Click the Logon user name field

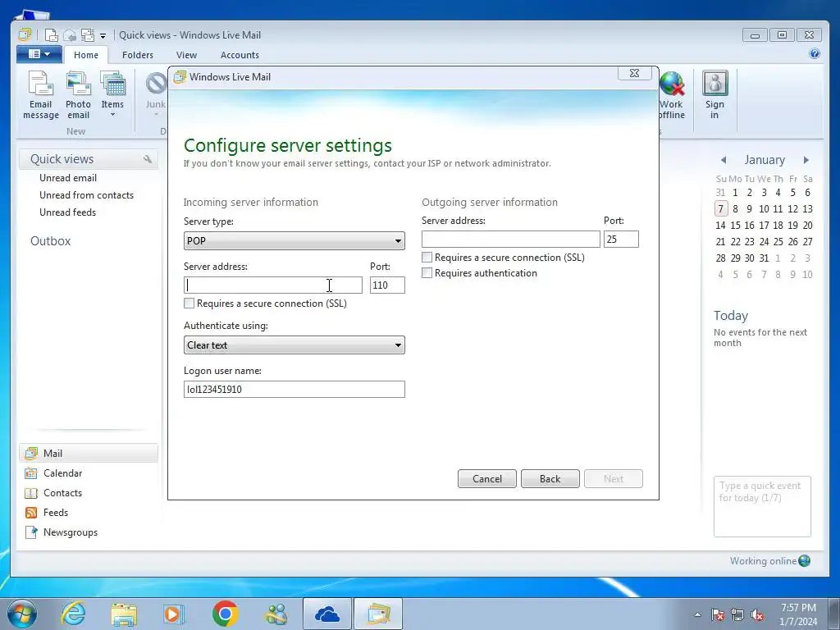point(294,390)
